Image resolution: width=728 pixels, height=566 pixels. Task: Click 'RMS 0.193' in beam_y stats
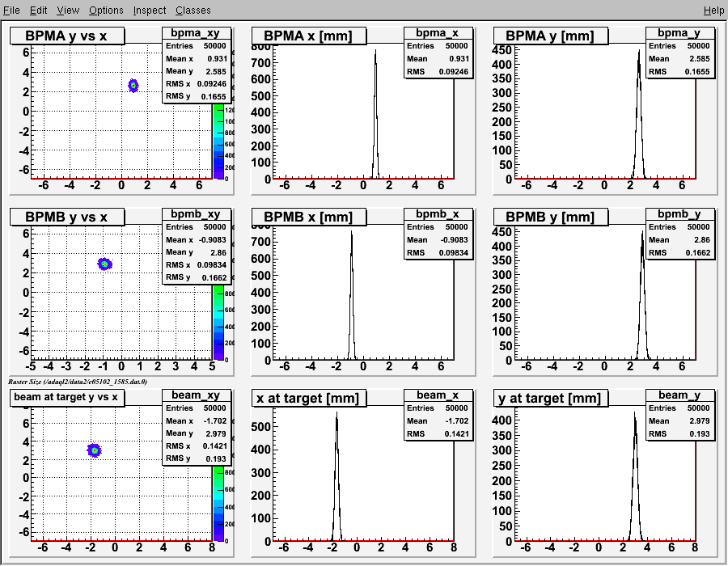coord(679,433)
